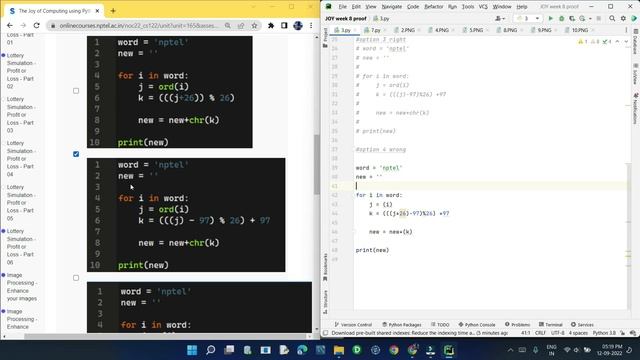Viewport: 640px width, 360px height.
Task: Open Chrome extensions puzzle icon
Action: pos(271,25)
